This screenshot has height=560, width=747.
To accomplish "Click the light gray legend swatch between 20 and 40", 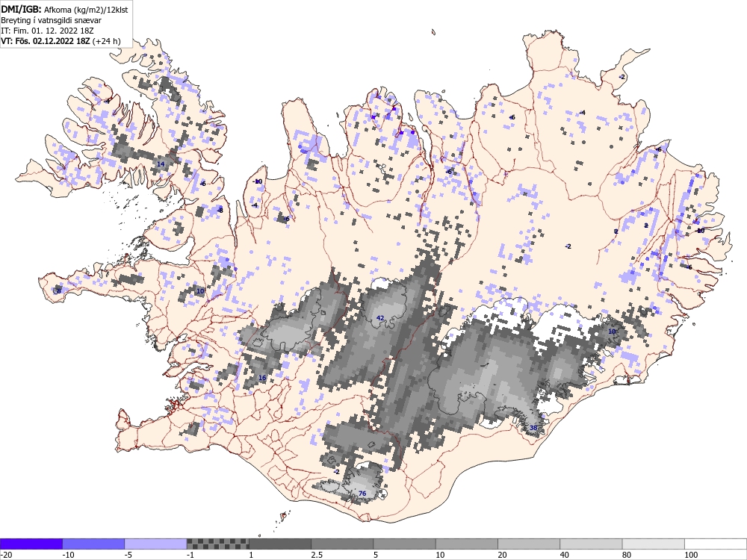I will (529, 544).
